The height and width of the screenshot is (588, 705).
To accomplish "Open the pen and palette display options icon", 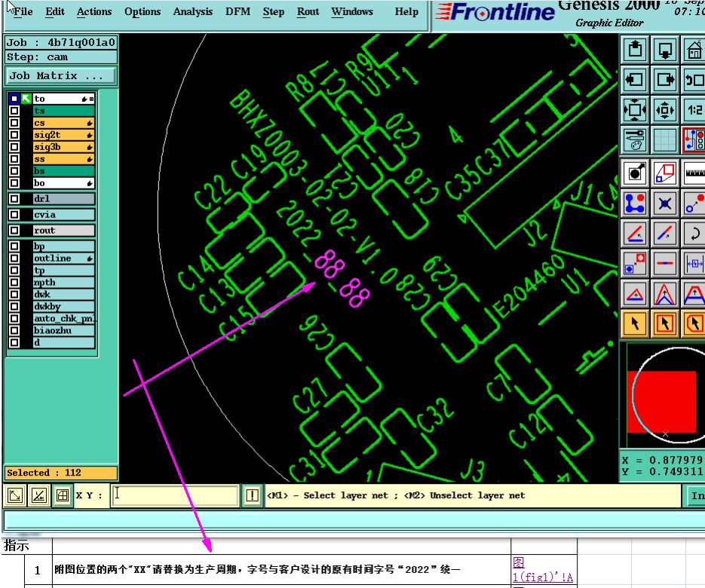I will pos(635,140).
